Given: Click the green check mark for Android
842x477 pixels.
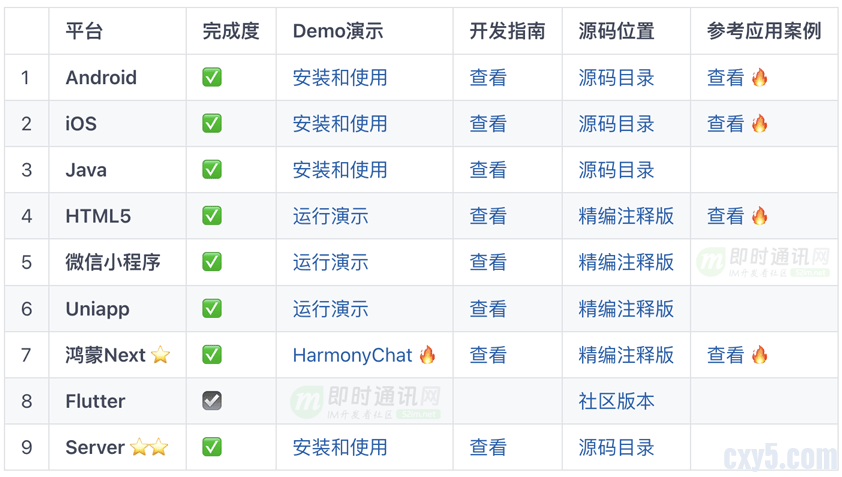Looking at the screenshot, I should tap(212, 77).
